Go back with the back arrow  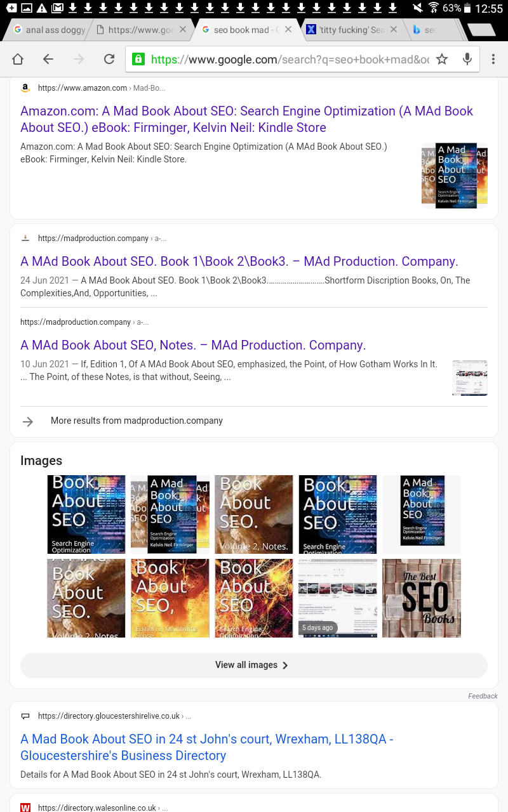(x=48, y=59)
